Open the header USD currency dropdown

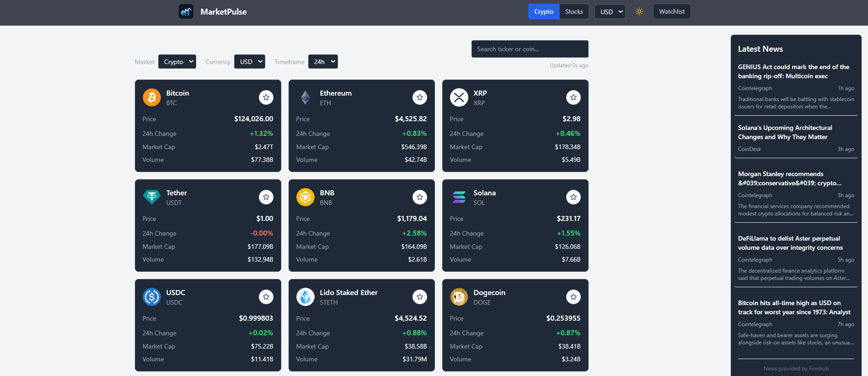coord(610,11)
